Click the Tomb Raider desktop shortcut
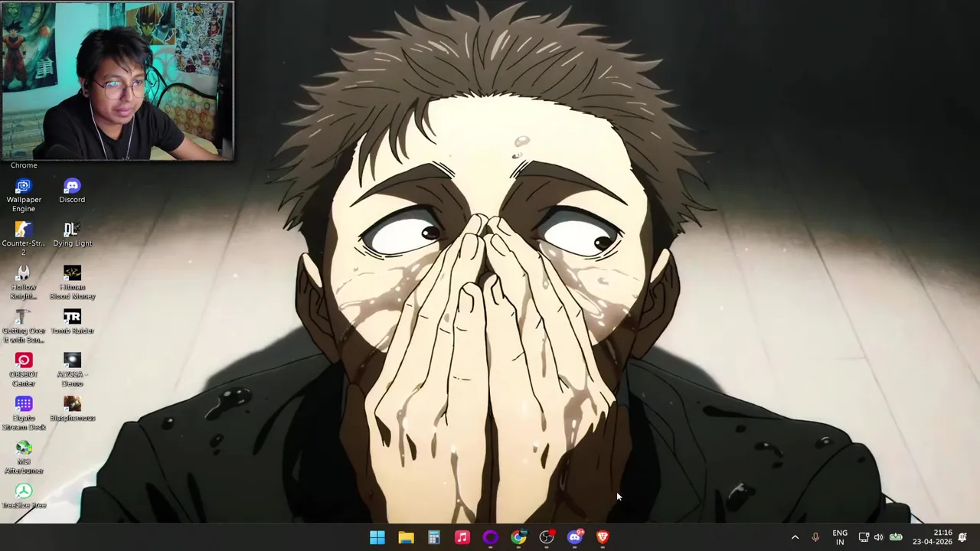 click(x=72, y=322)
